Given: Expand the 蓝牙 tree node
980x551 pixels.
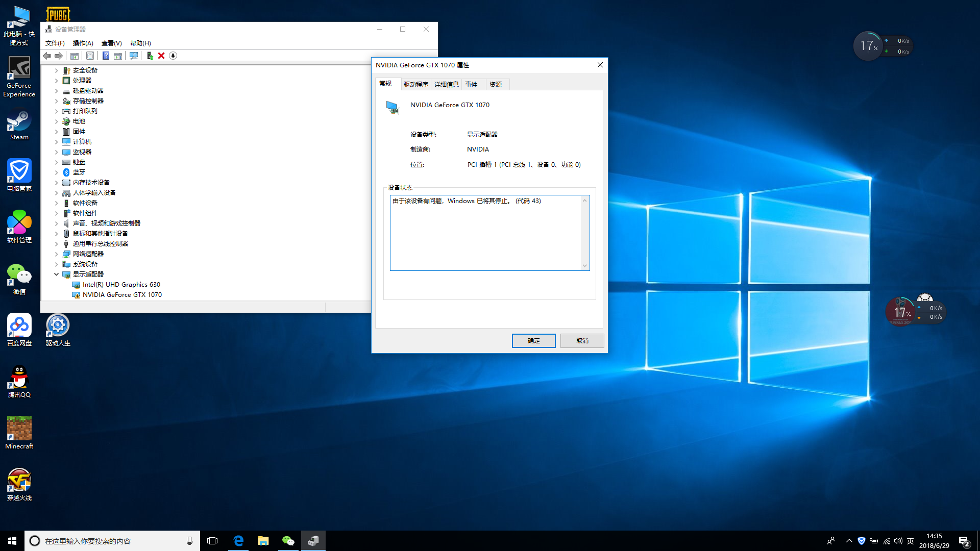Looking at the screenshot, I should click(x=56, y=172).
